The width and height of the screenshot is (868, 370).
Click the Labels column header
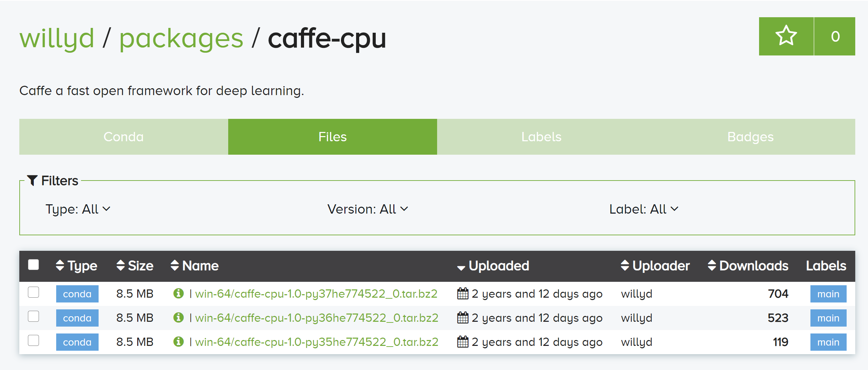coord(826,266)
